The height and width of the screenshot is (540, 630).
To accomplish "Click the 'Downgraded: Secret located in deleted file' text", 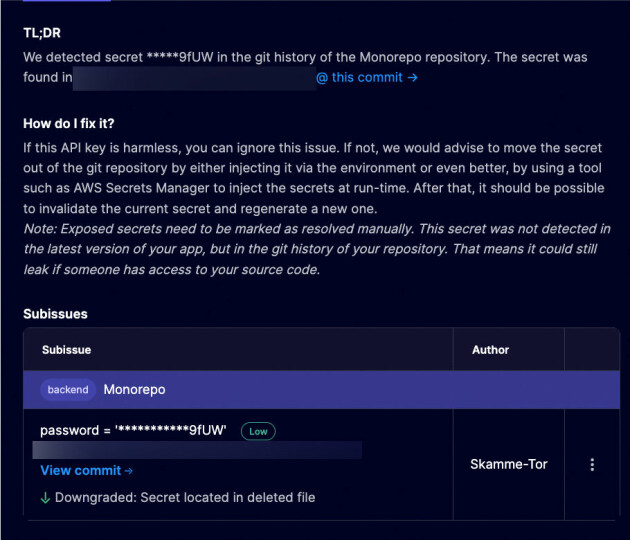I will pos(185,498).
